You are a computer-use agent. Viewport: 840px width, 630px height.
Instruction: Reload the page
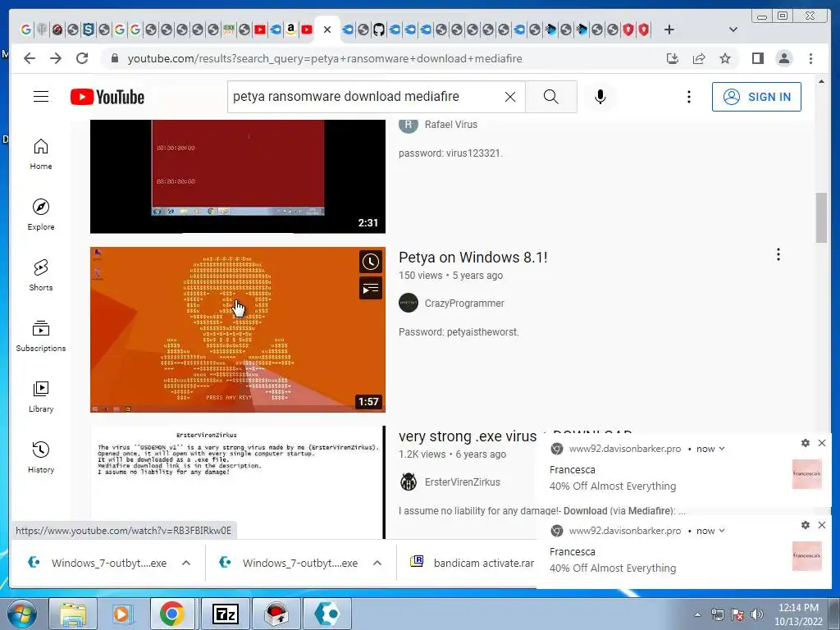point(82,58)
